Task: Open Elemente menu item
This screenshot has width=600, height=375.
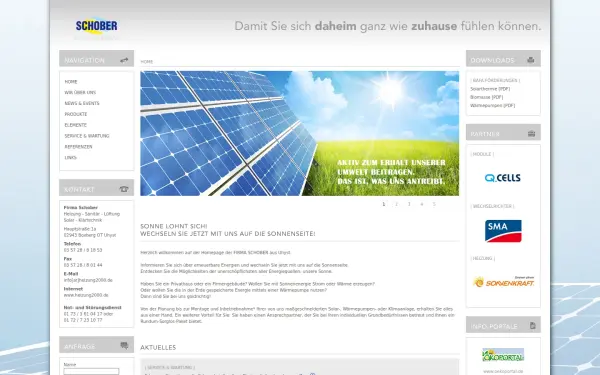Action: (x=76, y=125)
